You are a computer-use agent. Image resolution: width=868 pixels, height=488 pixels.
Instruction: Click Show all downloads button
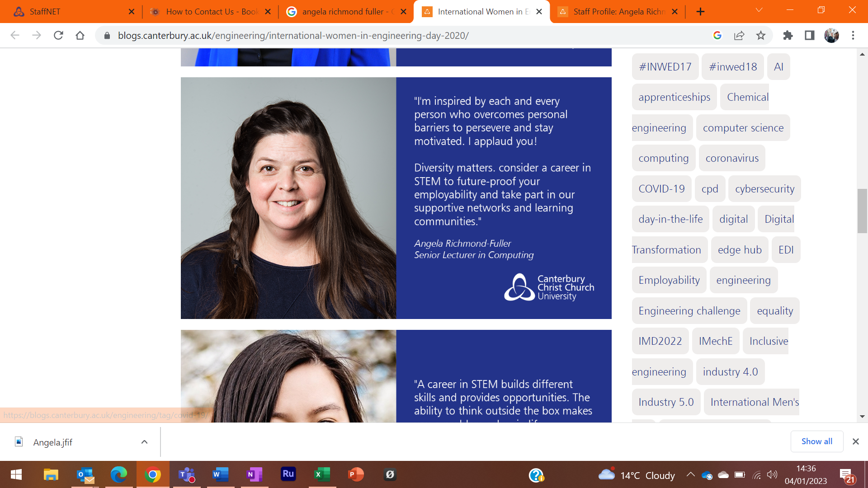pyautogui.click(x=816, y=441)
